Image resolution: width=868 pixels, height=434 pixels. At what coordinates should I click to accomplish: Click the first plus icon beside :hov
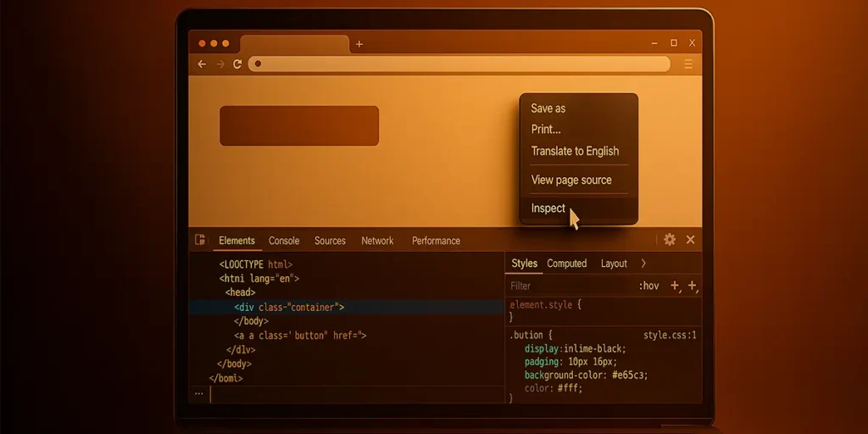point(675,286)
